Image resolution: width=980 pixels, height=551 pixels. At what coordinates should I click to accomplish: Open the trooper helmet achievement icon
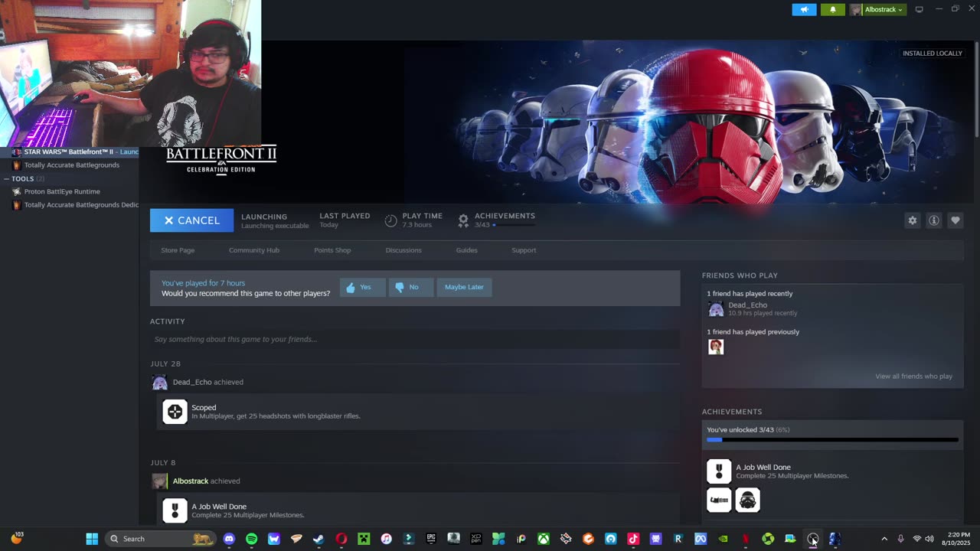click(x=748, y=500)
